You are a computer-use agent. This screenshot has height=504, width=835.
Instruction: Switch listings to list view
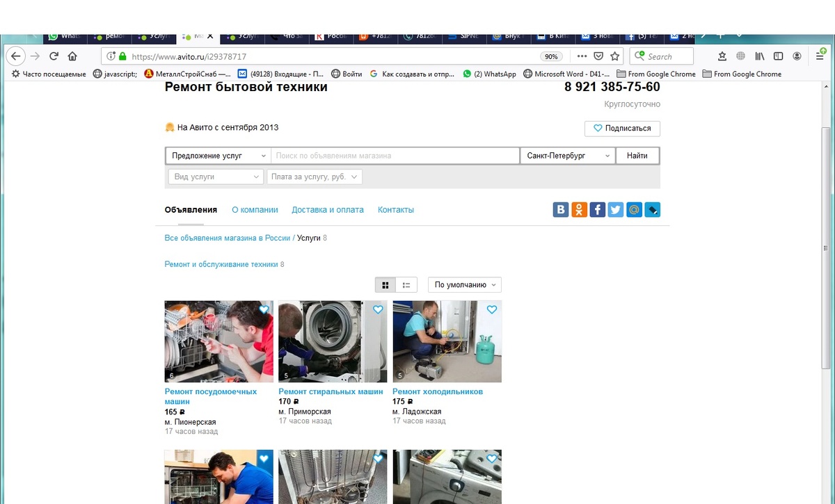click(406, 285)
